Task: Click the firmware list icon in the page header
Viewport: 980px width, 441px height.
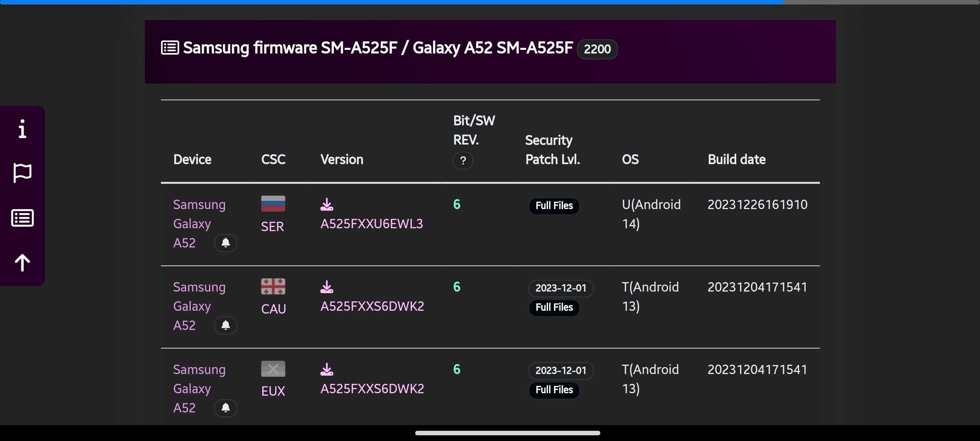Action: pos(170,47)
